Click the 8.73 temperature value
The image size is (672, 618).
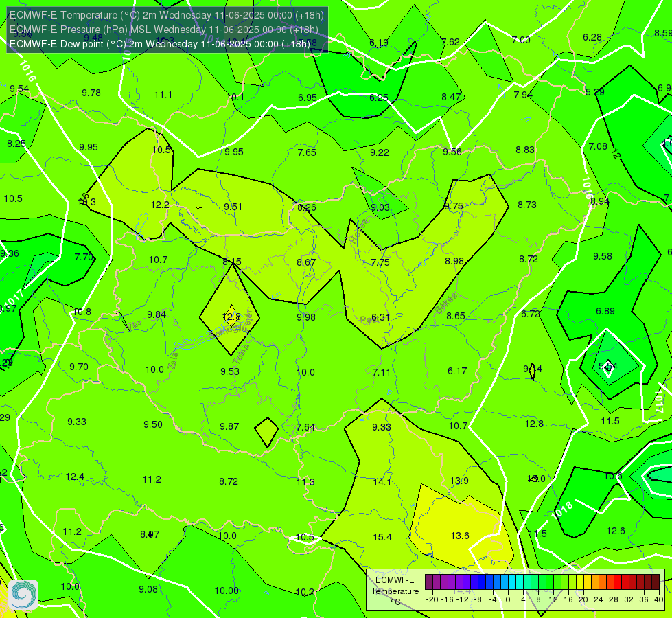click(527, 205)
